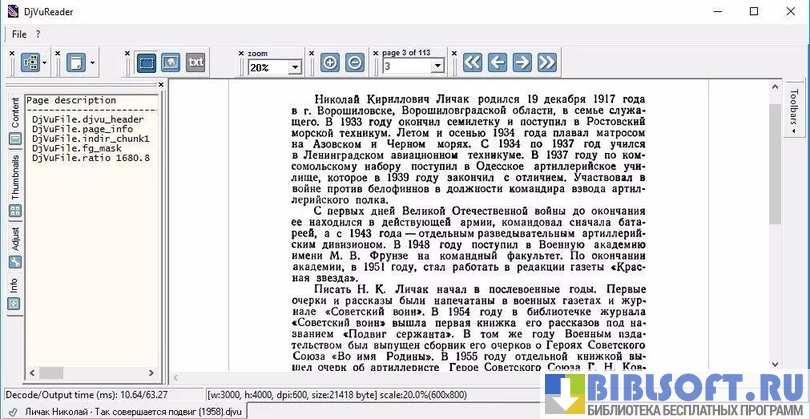Open the Toolbars panel on right edge
Viewport: 810px width, 419px height.
pos(793,111)
